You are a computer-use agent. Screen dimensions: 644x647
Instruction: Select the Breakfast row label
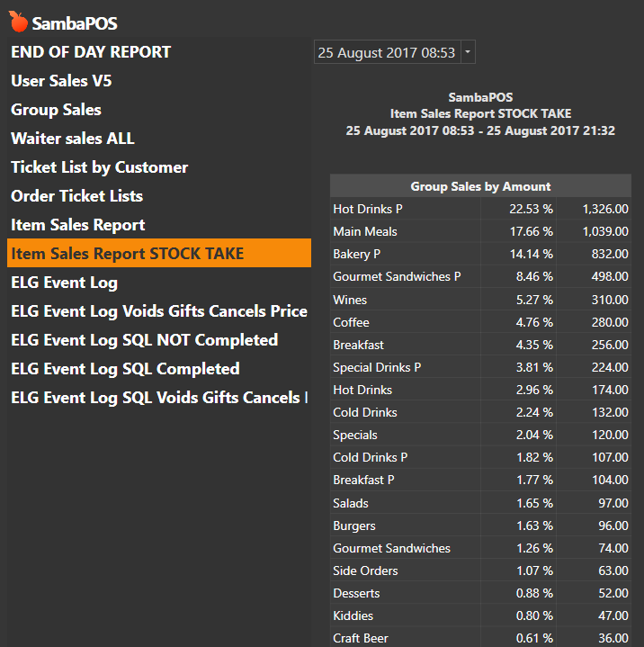[359, 345]
